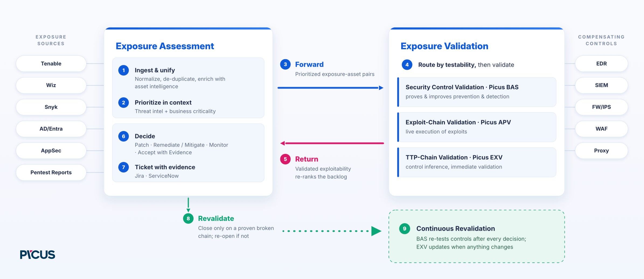Image resolution: width=644 pixels, height=279 pixels.
Task: Click 'Route by testability, then validate' text
Action: pos(466,65)
